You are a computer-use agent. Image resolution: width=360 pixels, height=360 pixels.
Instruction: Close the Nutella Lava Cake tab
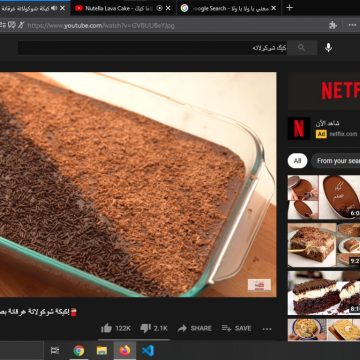click(x=168, y=8)
